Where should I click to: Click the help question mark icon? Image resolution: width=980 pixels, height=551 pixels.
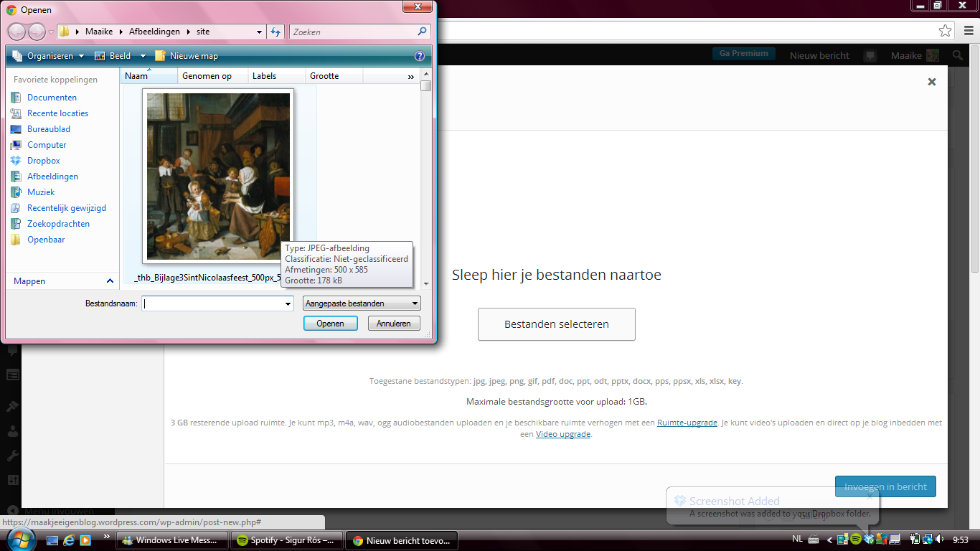pyautogui.click(x=420, y=56)
